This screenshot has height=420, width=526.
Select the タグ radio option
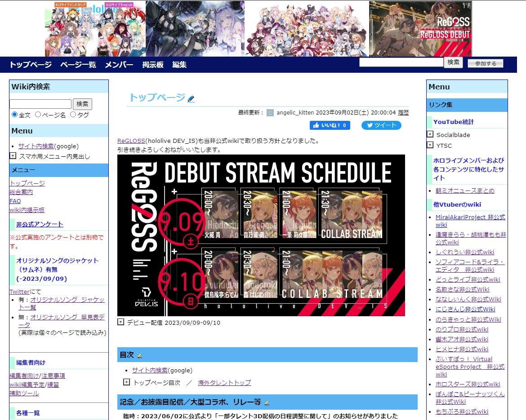(x=73, y=115)
